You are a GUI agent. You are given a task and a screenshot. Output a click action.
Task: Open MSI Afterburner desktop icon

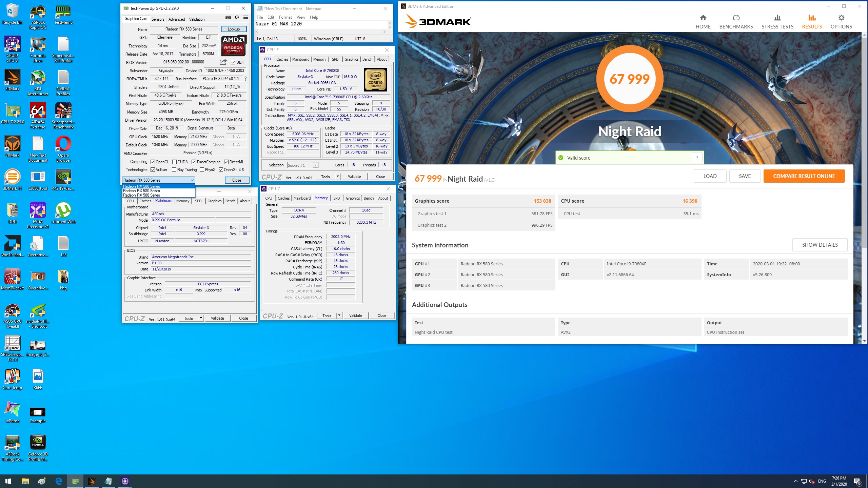38,83
